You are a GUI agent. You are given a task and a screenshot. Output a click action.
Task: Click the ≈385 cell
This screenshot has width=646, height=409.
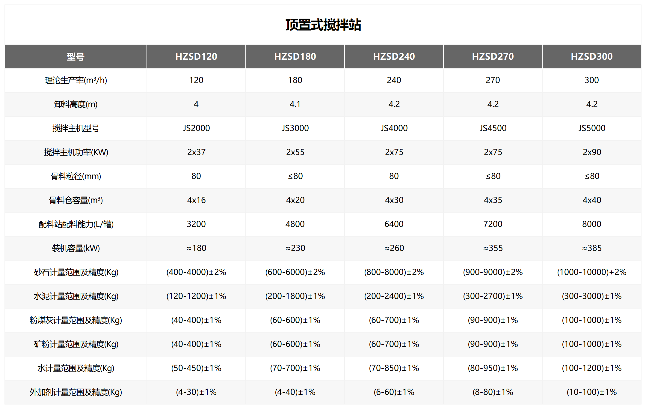pyautogui.click(x=591, y=247)
